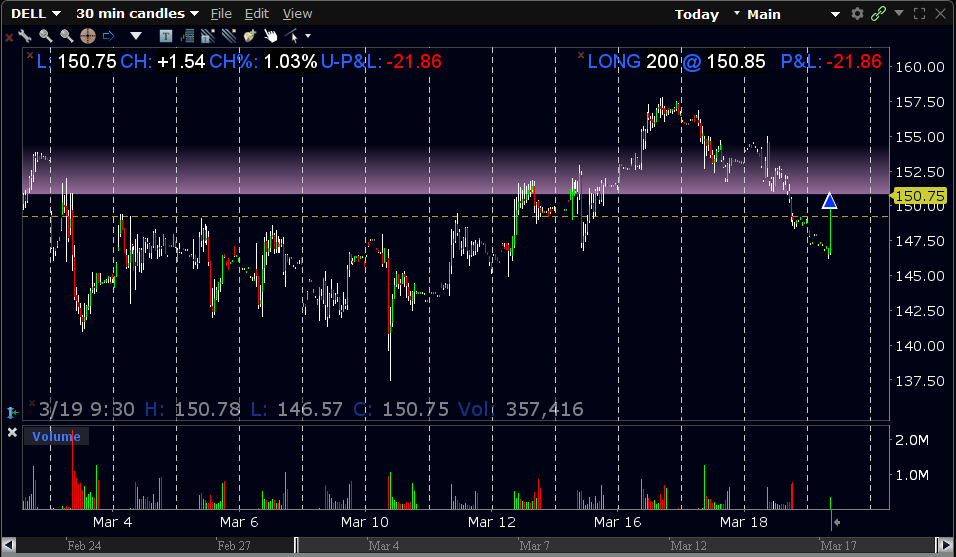Screen dimensions: 956x557
Task: Expand the white triangle toolbar dropdown
Action: 135,36
